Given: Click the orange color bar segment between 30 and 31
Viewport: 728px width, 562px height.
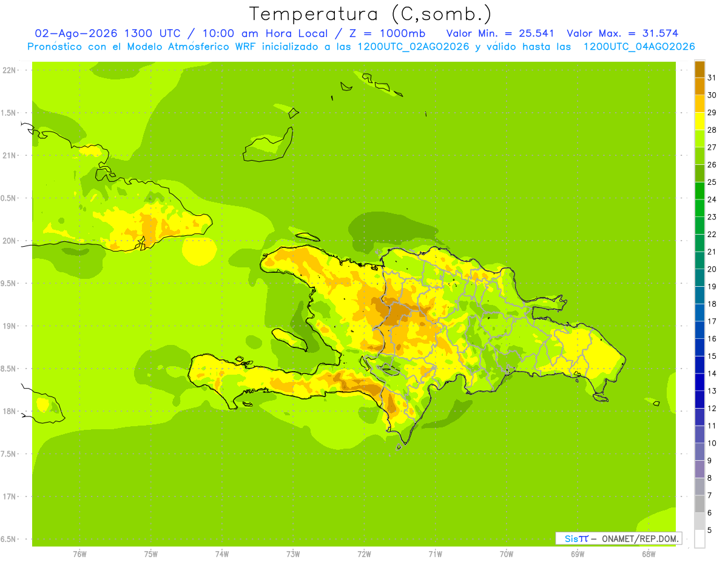Looking at the screenshot, I should click(x=699, y=86).
